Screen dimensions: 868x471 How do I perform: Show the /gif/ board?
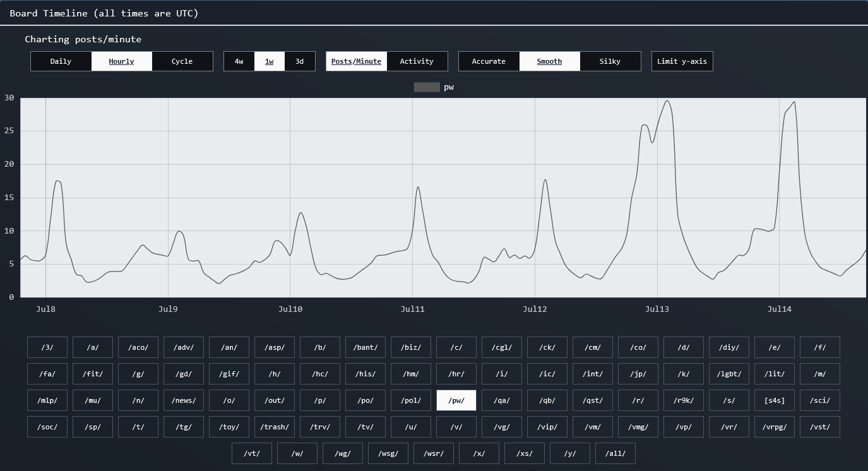pos(229,374)
